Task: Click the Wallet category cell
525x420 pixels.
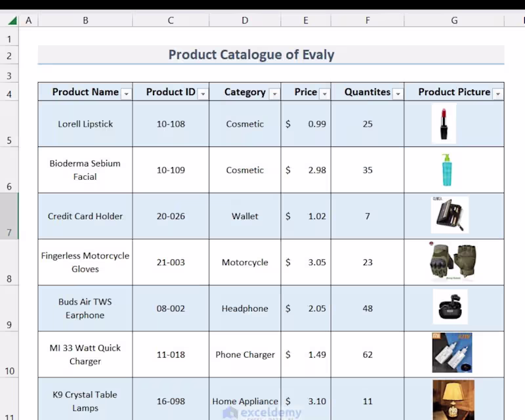Action: click(x=245, y=216)
